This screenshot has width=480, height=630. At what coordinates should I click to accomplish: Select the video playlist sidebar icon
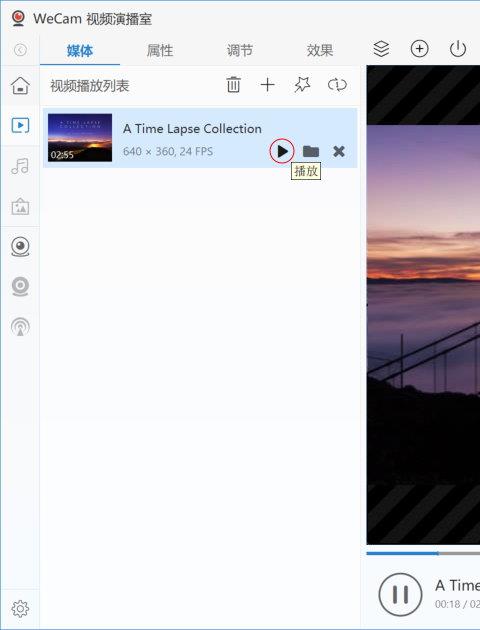pyautogui.click(x=20, y=125)
